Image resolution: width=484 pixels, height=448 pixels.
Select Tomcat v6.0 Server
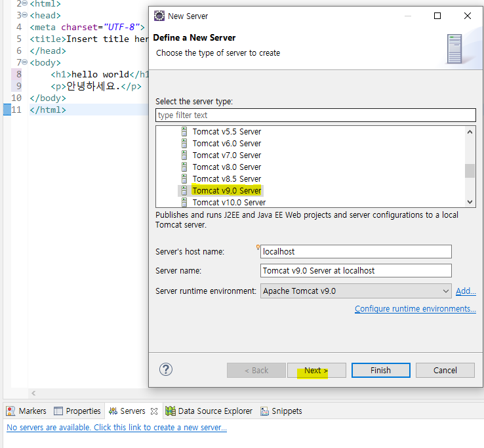[226, 143]
